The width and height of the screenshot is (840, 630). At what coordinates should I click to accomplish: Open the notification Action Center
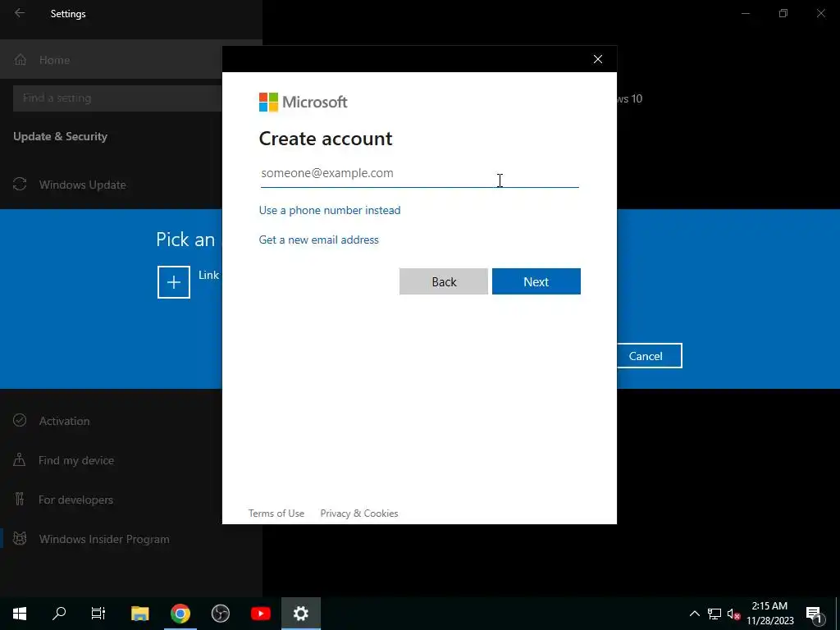point(814,614)
